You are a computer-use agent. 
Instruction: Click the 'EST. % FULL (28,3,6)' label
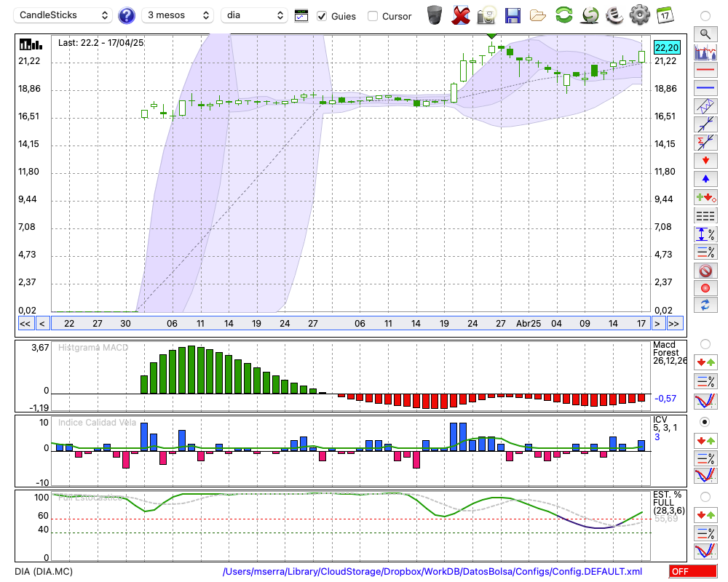668,503
